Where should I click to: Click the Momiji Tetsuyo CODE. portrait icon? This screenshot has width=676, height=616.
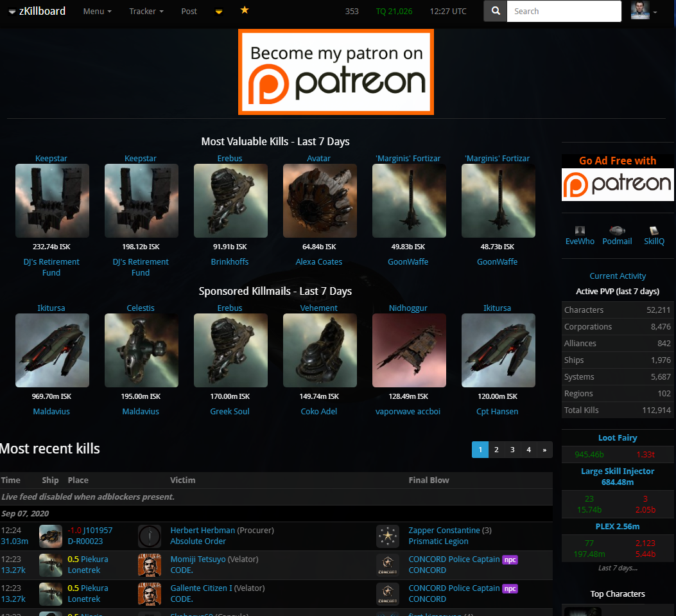tap(150, 565)
